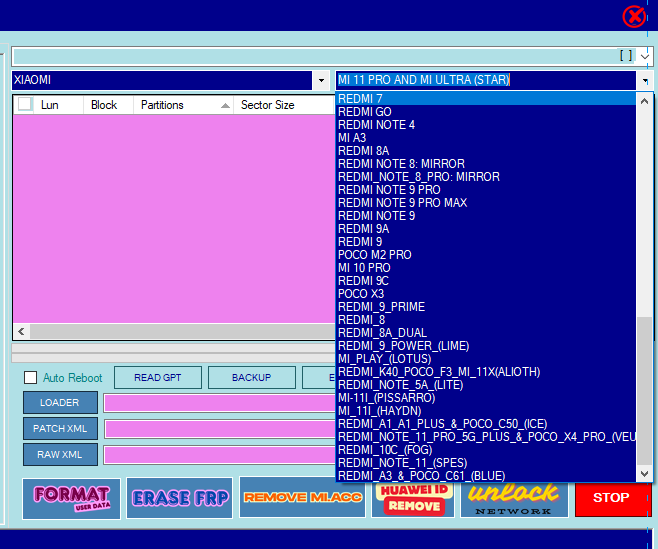Click the LOADER button
Screen dimensions: 658x549
(x=60, y=403)
